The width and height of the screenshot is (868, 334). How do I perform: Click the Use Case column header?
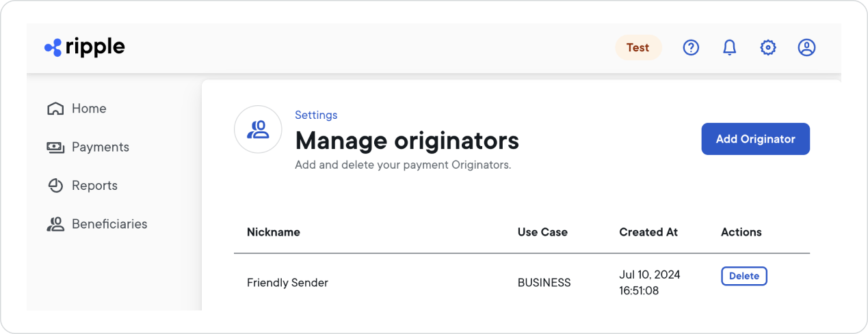tap(542, 232)
